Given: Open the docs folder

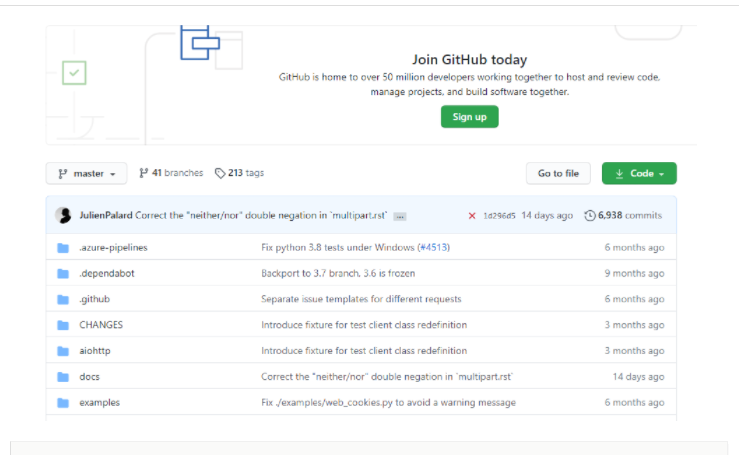Looking at the screenshot, I should (x=89, y=377).
